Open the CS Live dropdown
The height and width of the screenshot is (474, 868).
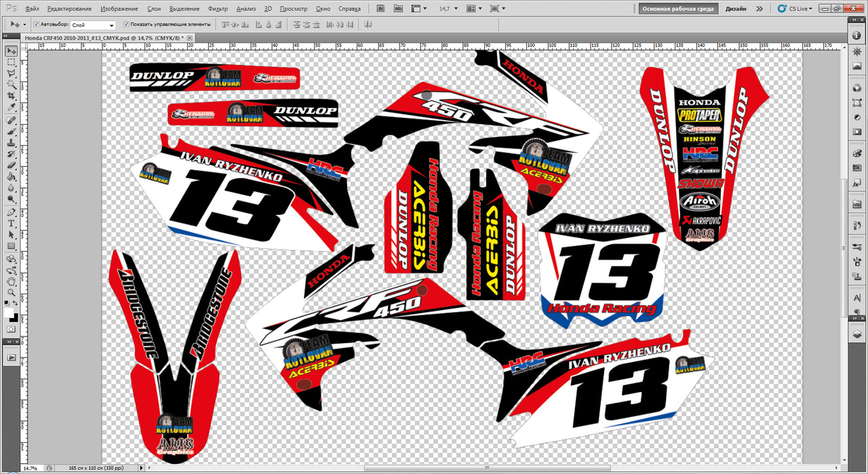(795, 9)
